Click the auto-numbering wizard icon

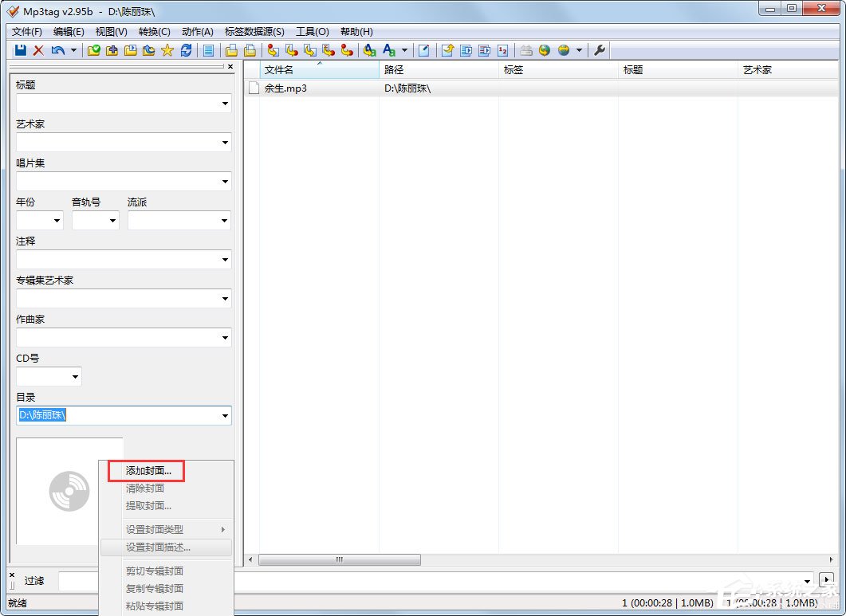coord(504,50)
